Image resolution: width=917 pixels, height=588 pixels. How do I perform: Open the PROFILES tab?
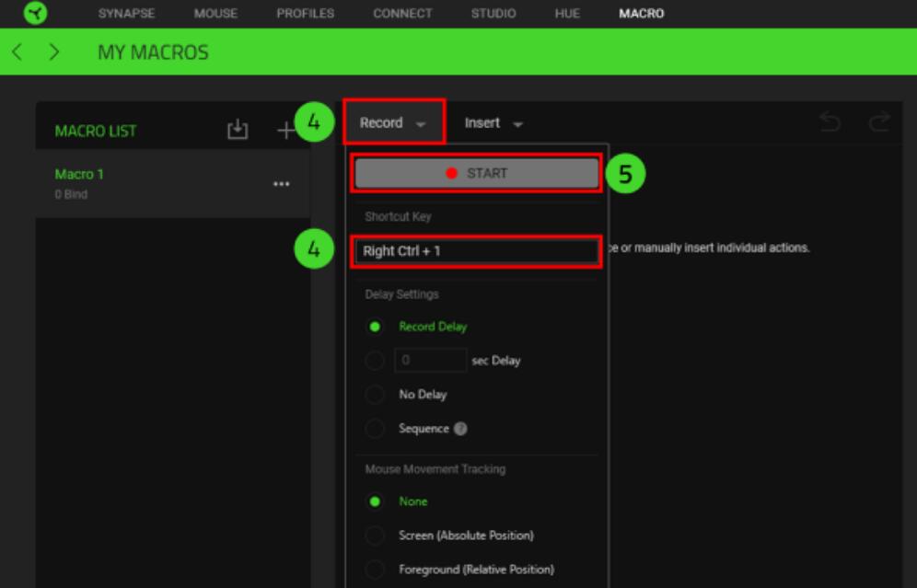[x=305, y=14]
